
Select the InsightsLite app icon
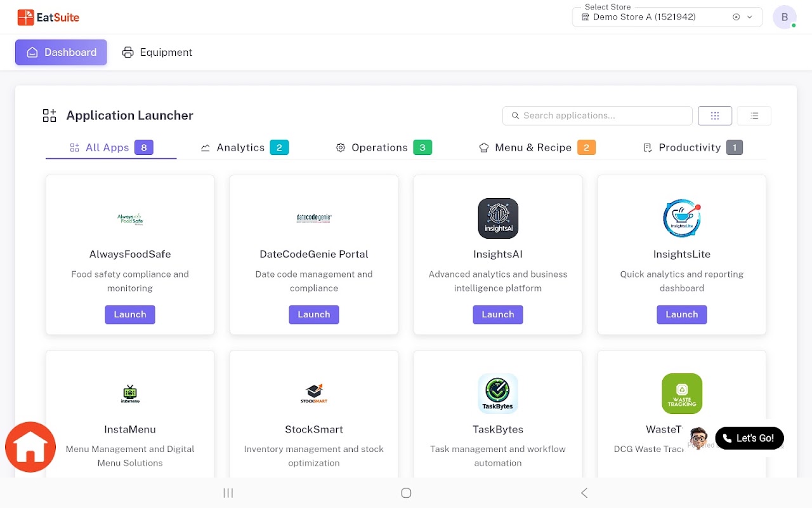point(682,218)
